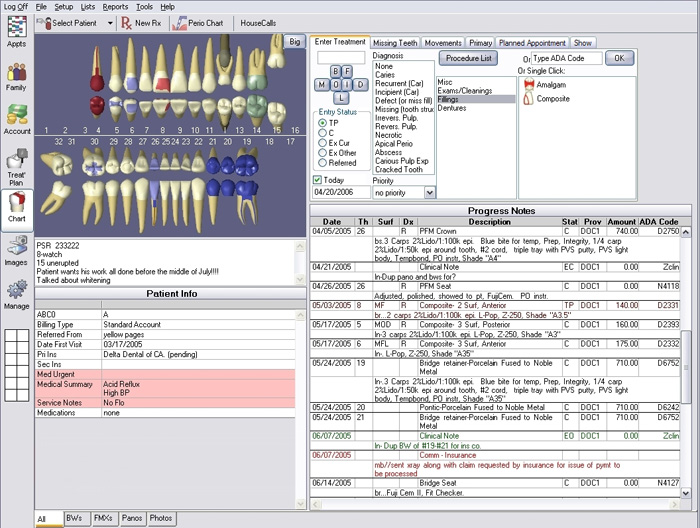Select the TP entry status radio
This screenshot has height=528, width=700.
coord(322,122)
